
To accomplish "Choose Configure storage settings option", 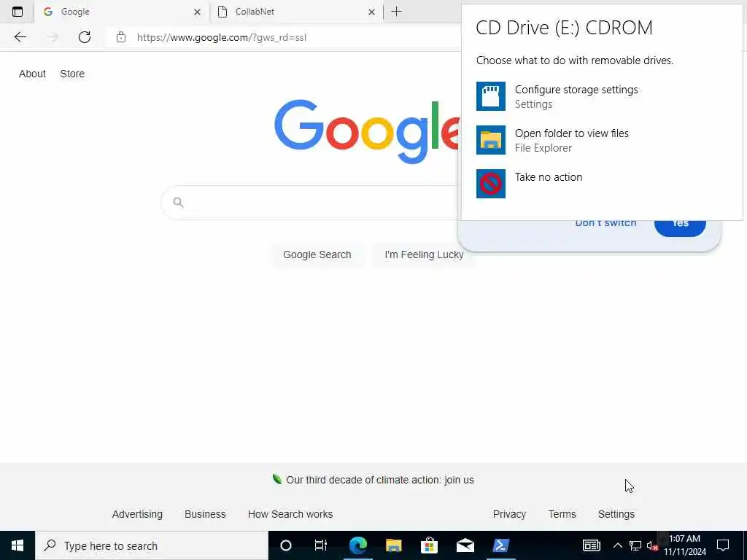I will (x=557, y=96).
